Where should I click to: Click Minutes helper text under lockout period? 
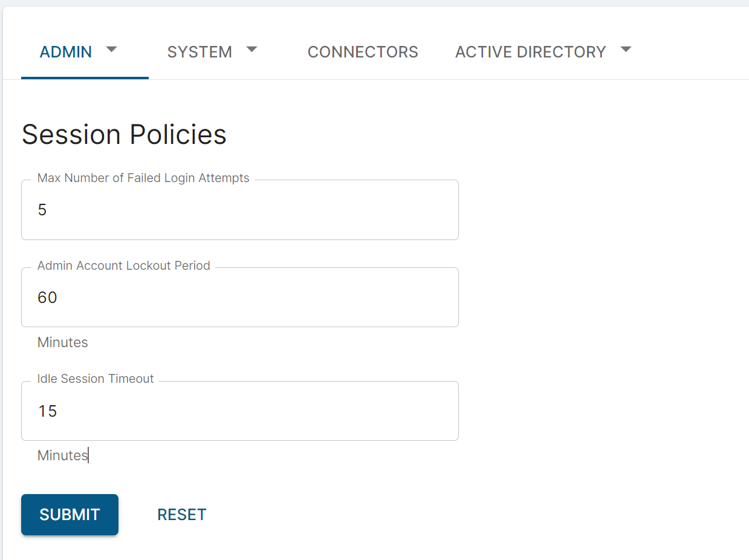click(x=62, y=342)
